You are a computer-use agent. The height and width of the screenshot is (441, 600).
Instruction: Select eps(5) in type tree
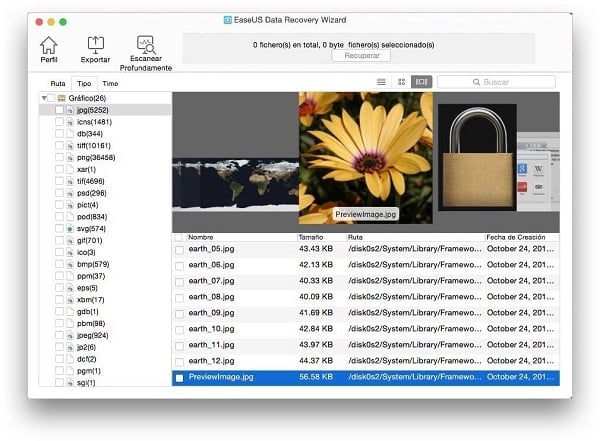click(x=87, y=288)
